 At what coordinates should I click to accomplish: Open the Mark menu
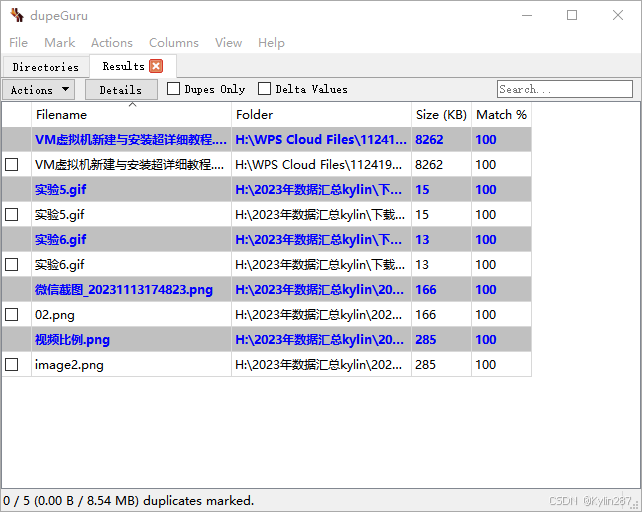59,43
